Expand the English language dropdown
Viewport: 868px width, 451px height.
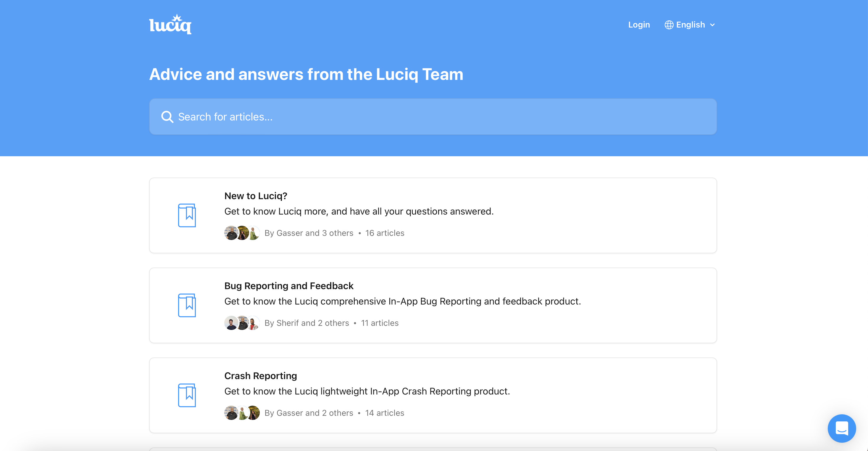[690, 25]
